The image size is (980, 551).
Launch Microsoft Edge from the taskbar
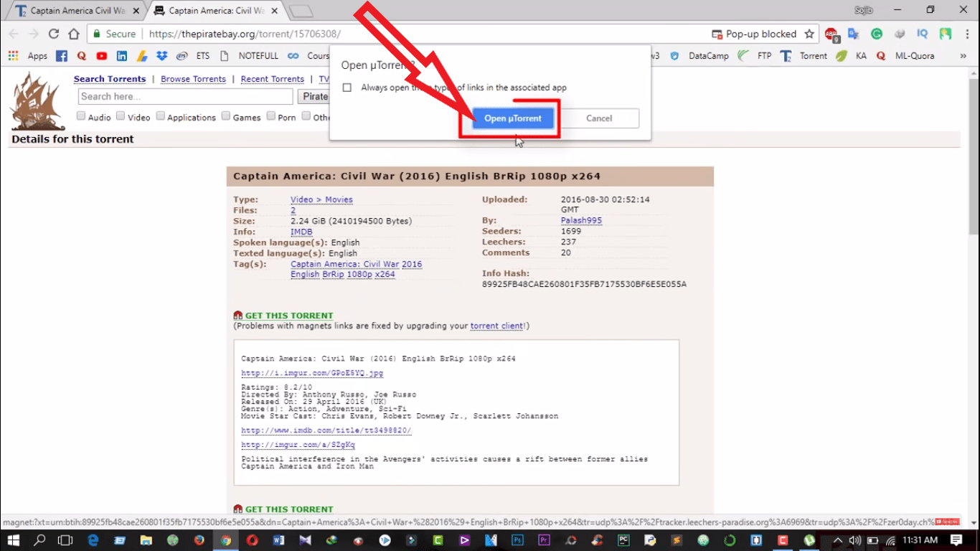[93, 540]
